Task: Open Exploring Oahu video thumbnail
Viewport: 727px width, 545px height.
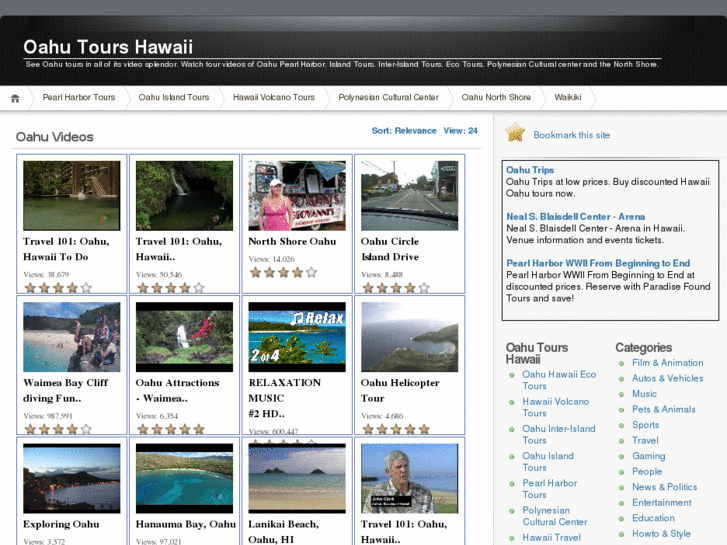Action: tap(72, 478)
